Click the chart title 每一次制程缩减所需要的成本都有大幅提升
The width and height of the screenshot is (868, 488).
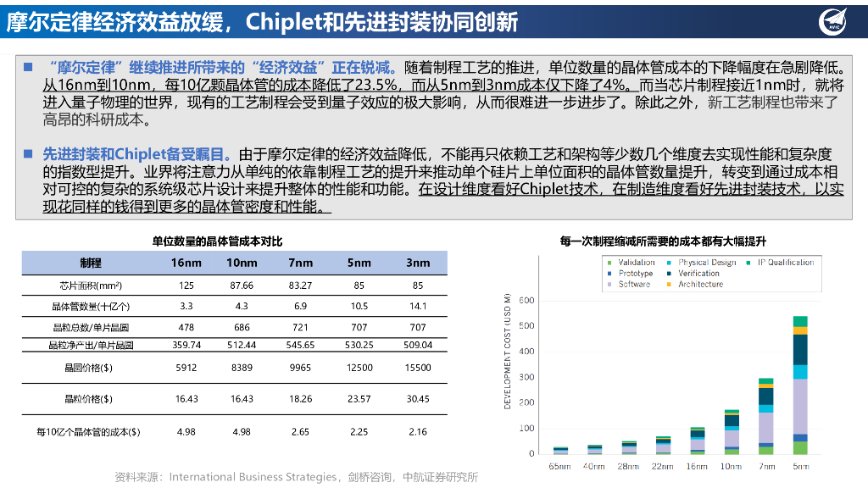point(663,241)
